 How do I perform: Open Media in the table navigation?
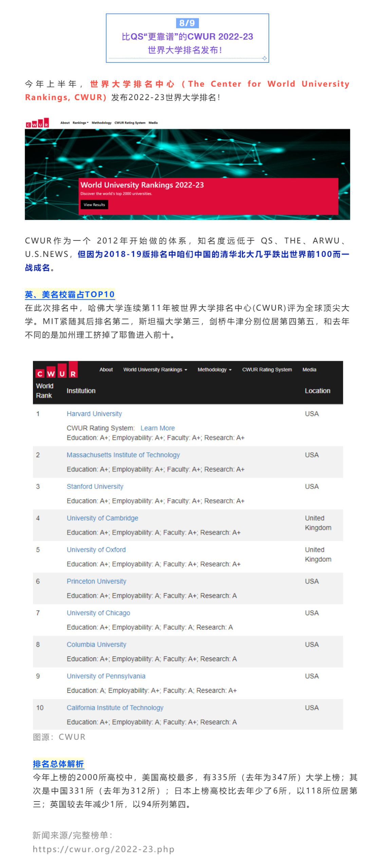point(309,370)
